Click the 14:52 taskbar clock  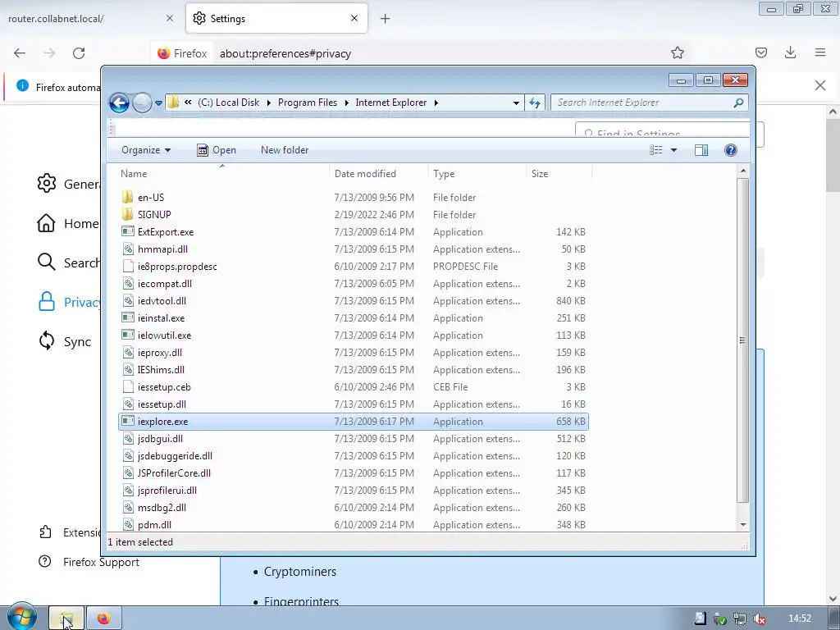click(799, 619)
